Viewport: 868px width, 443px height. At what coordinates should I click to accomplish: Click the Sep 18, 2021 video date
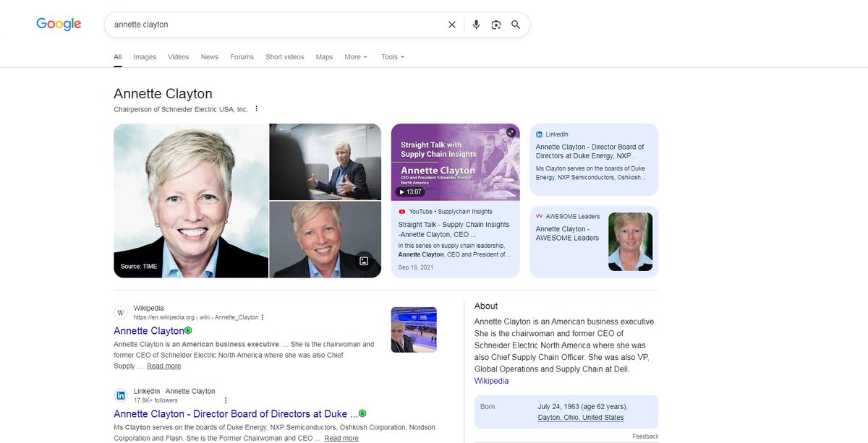pyautogui.click(x=416, y=267)
